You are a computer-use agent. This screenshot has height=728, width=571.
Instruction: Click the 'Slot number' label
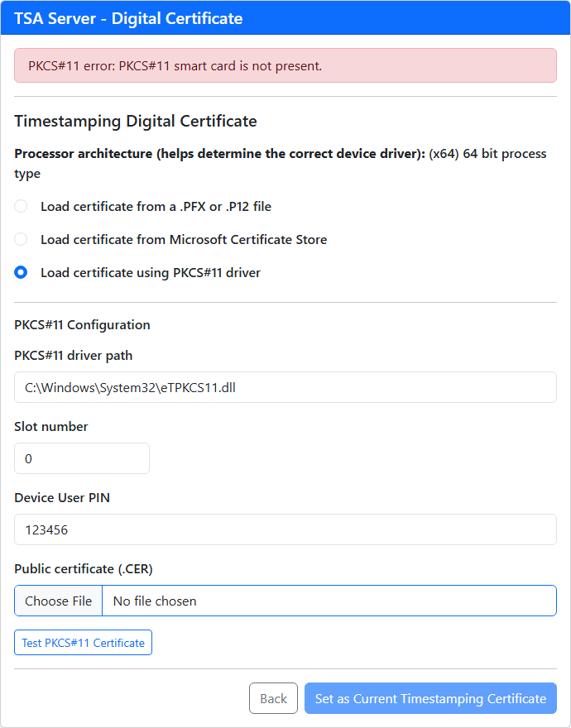pos(51,427)
